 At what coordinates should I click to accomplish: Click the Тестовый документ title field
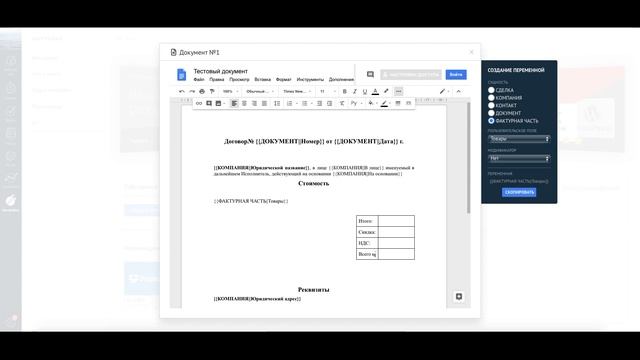click(220, 71)
